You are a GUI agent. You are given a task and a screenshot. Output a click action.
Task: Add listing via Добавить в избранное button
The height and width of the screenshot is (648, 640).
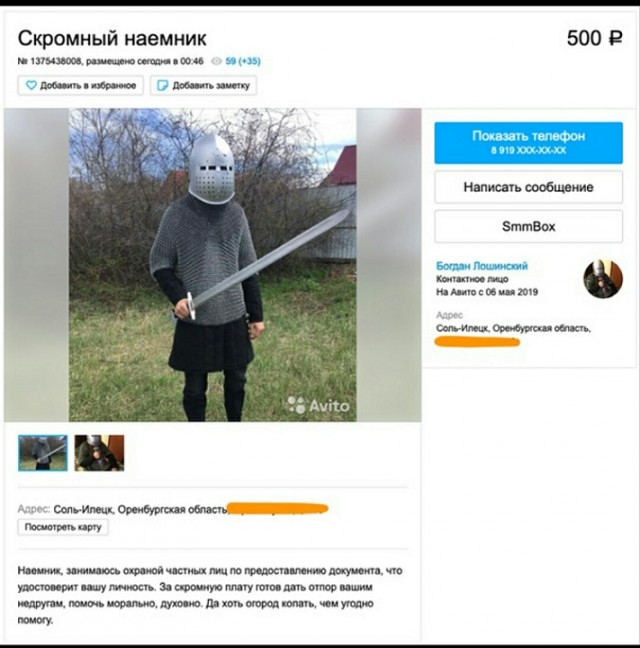[81, 86]
